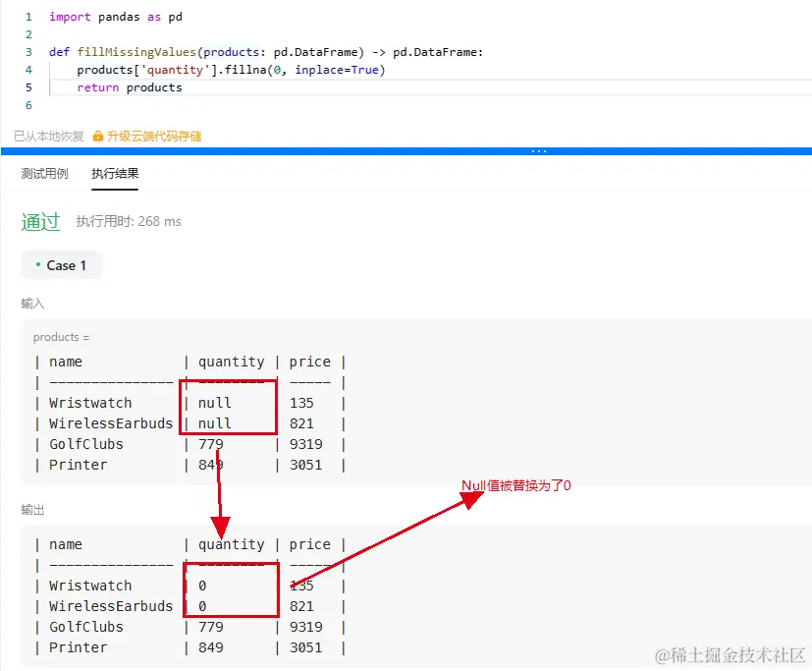Click price 3051 in the input table

(x=306, y=465)
